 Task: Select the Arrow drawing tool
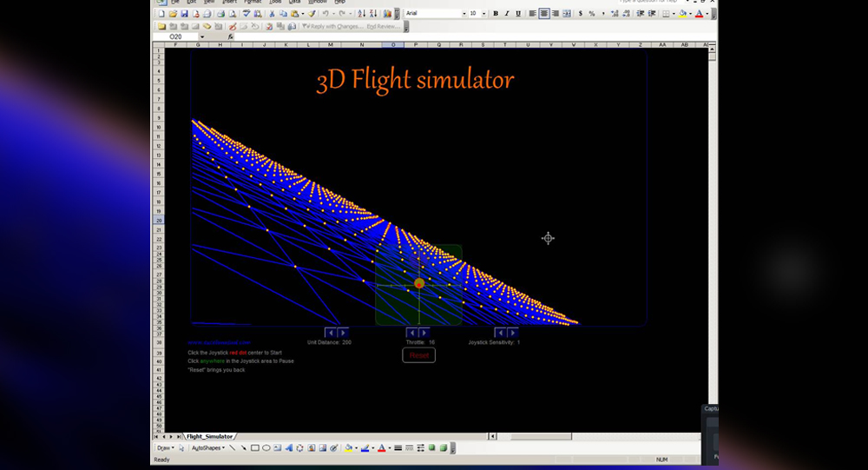[x=244, y=447]
